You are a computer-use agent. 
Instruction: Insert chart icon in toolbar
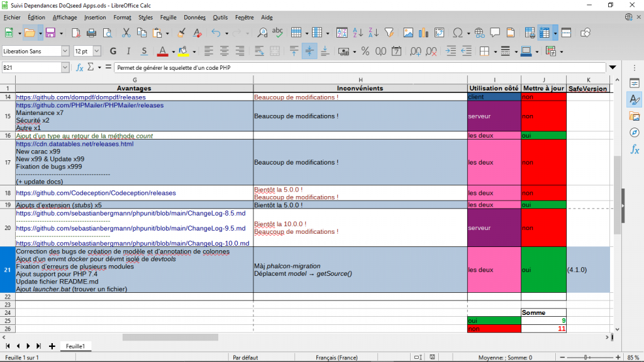(423, 33)
